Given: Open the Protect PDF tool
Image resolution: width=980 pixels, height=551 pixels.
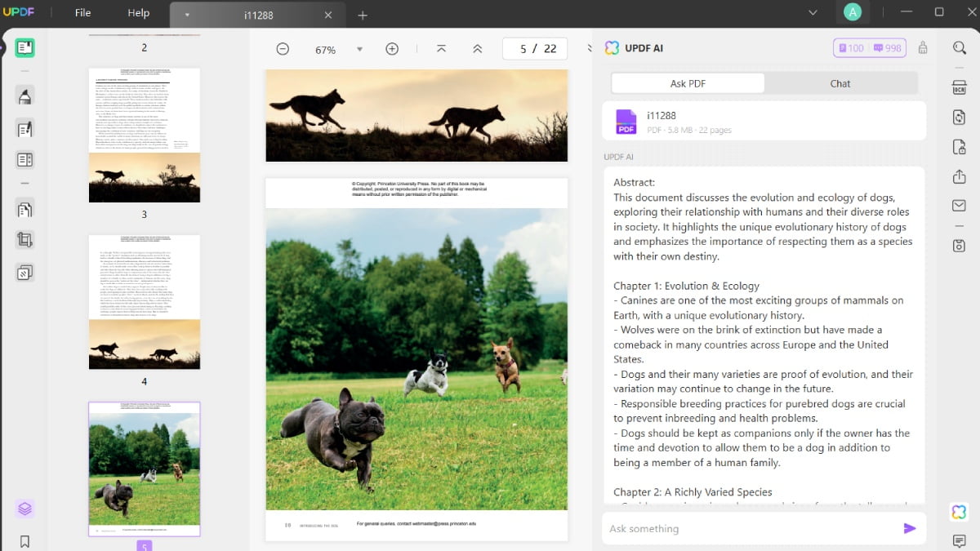Looking at the screenshot, I should pos(960,147).
